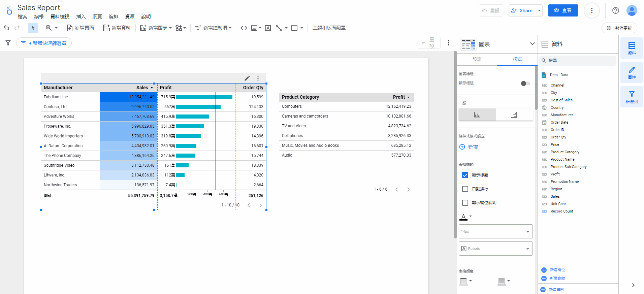
Task: Open the Roboto font family dropdown
Action: tap(496, 249)
